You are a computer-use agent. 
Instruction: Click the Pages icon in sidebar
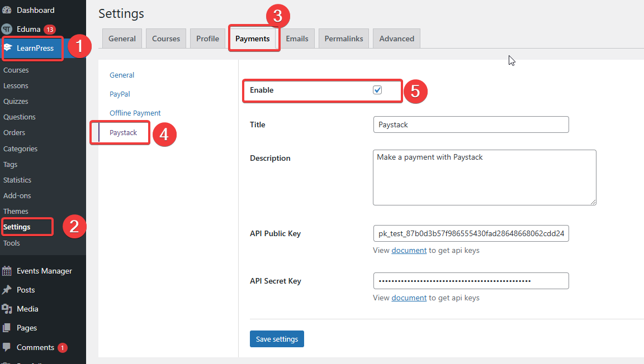(7, 328)
